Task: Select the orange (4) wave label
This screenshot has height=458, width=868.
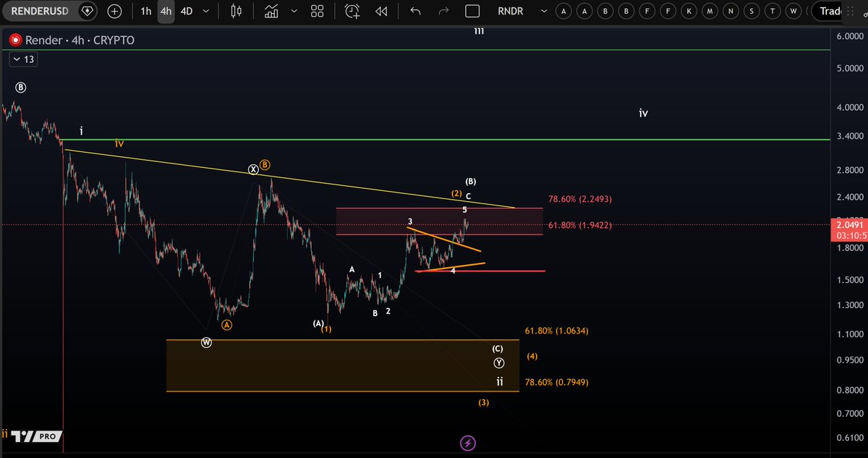Action: (532, 357)
